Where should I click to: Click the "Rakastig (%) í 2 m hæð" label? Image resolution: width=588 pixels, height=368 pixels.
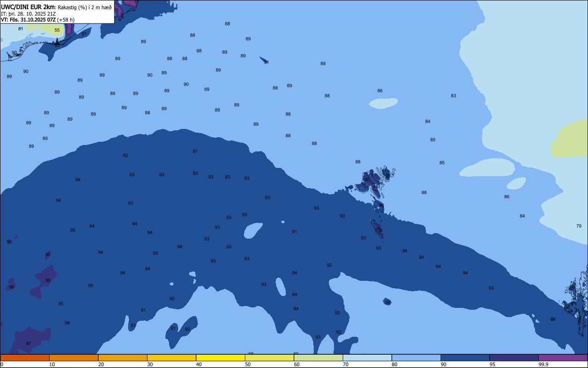[x=85, y=7]
